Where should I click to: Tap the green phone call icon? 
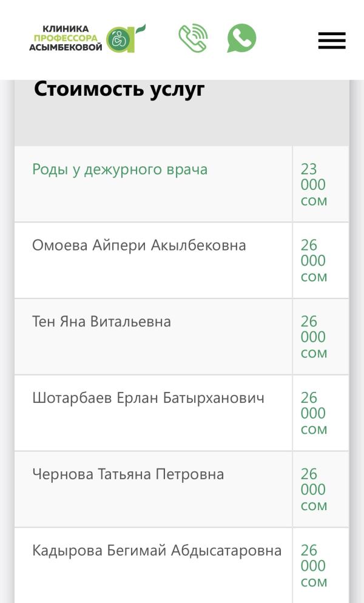click(x=194, y=38)
